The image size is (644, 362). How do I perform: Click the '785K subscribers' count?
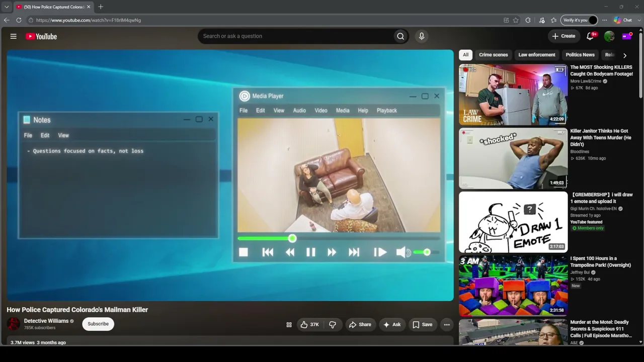(40, 328)
